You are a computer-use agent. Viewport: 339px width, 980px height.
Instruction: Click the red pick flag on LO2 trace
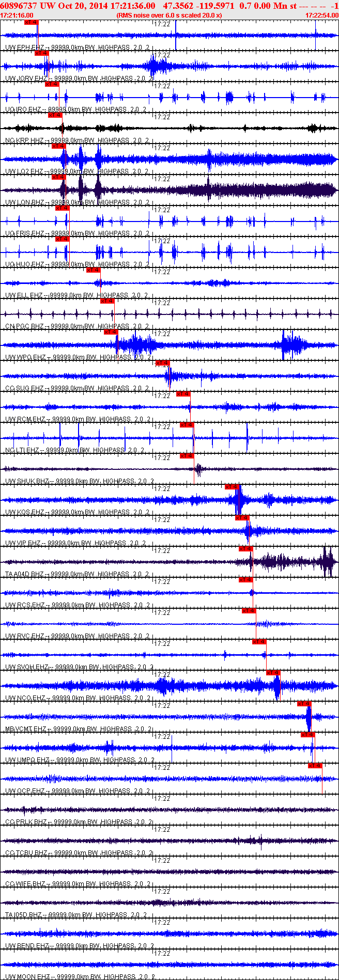(x=58, y=146)
